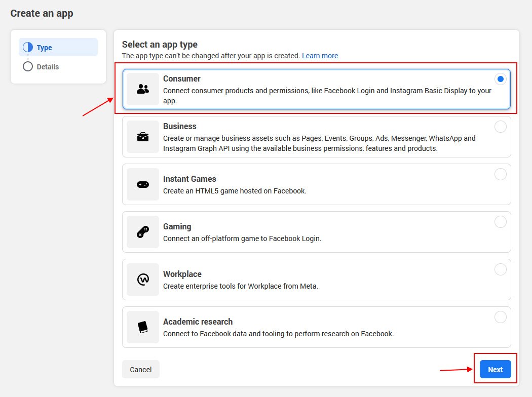Click the Workplace app type title
Image resolution: width=532 pixels, height=397 pixels.
tap(182, 274)
